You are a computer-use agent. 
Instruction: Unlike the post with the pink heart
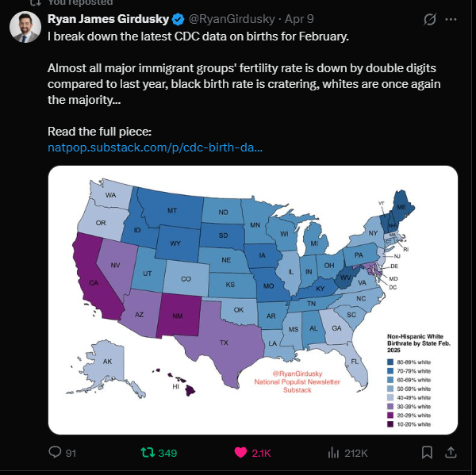pyautogui.click(x=241, y=452)
